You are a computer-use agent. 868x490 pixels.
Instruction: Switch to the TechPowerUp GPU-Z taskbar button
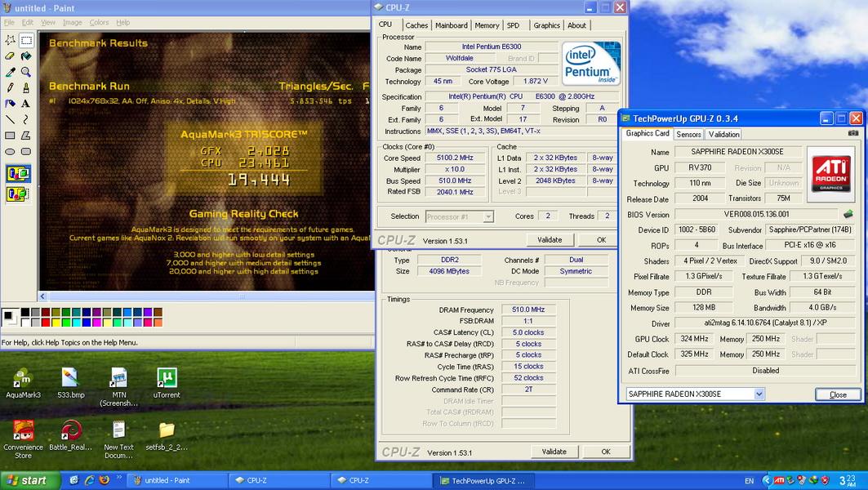pos(484,480)
